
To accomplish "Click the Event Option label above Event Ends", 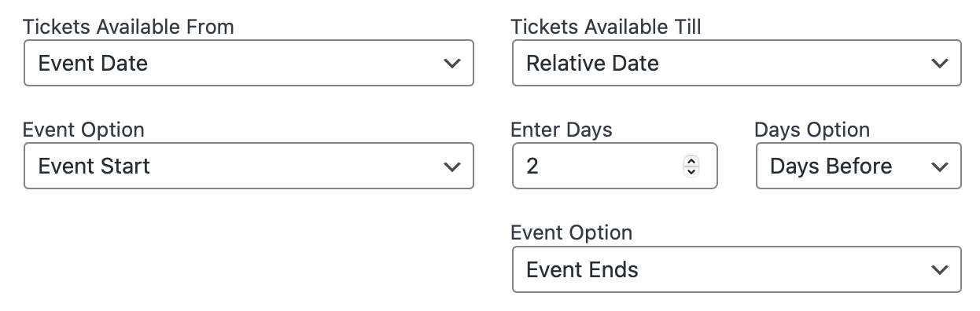I will tap(572, 233).
